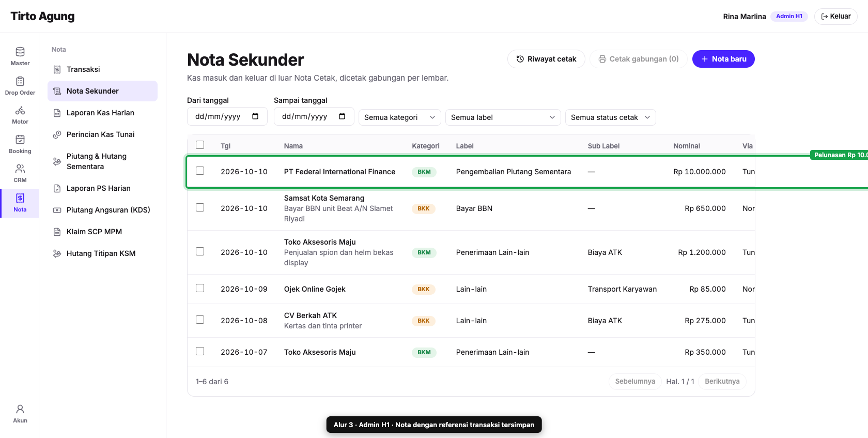Create a Nota baru
The width and height of the screenshot is (868, 438).
point(723,59)
